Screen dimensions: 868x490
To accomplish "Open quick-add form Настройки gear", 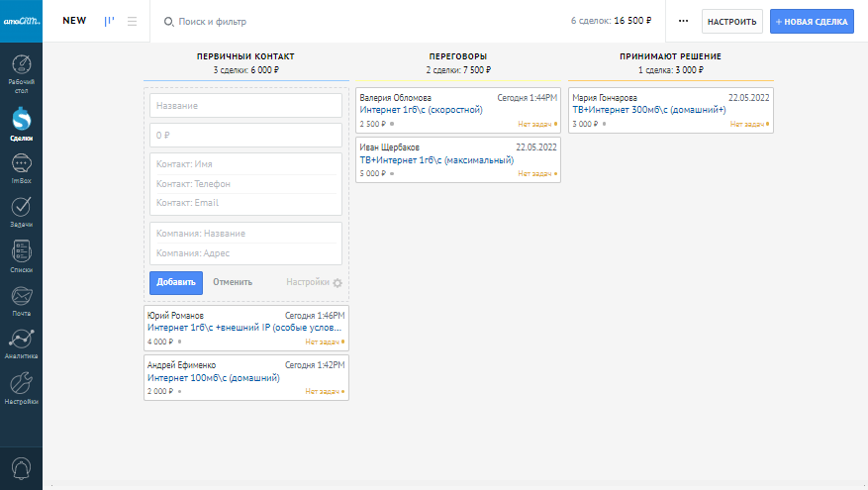I will point(338,282).
